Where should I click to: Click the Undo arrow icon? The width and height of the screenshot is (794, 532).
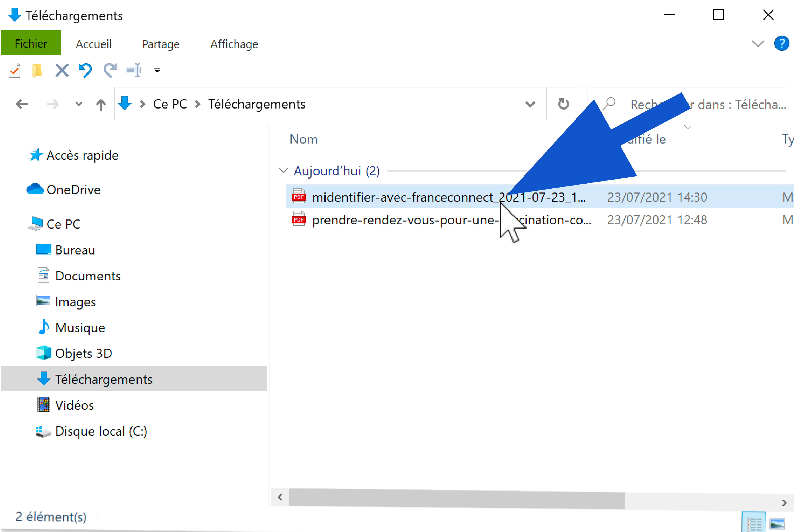tap(85, 71)
